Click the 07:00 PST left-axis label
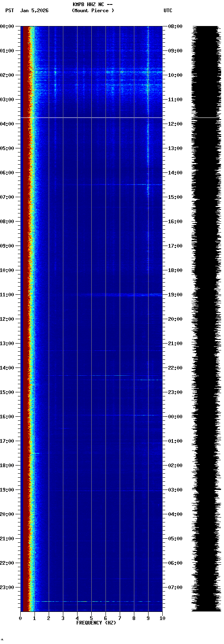 (7, 197)
